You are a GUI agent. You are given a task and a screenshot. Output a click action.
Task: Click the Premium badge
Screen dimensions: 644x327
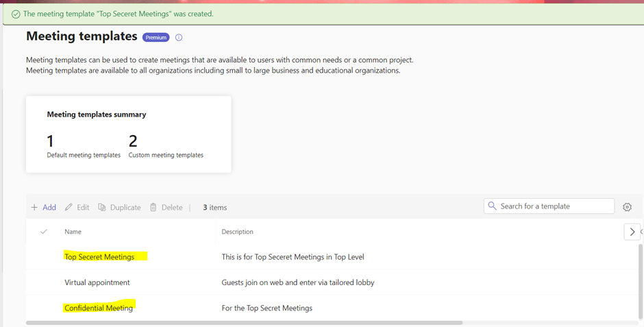pos(156,38)
